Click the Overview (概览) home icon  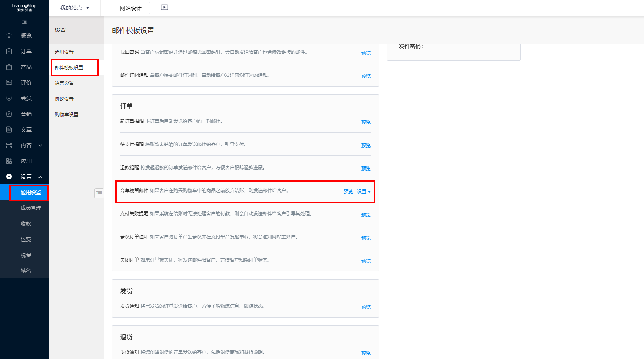[9, 36]
